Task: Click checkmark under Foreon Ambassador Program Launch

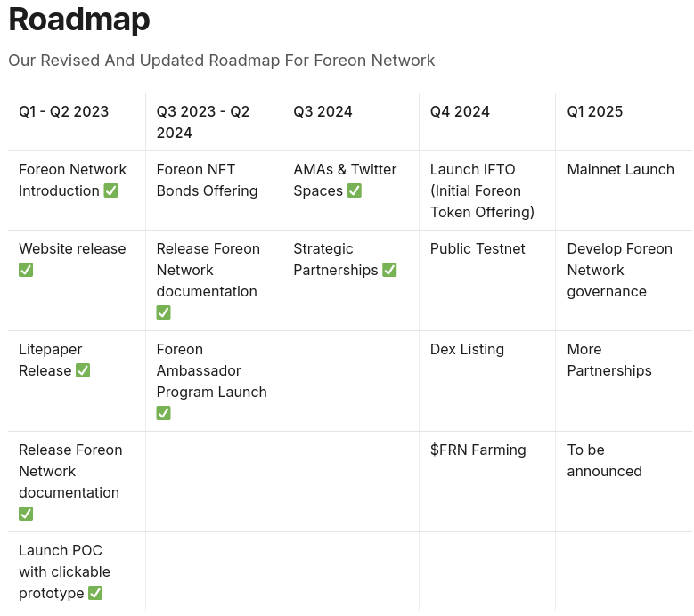Action: click(x=163, y=413)
